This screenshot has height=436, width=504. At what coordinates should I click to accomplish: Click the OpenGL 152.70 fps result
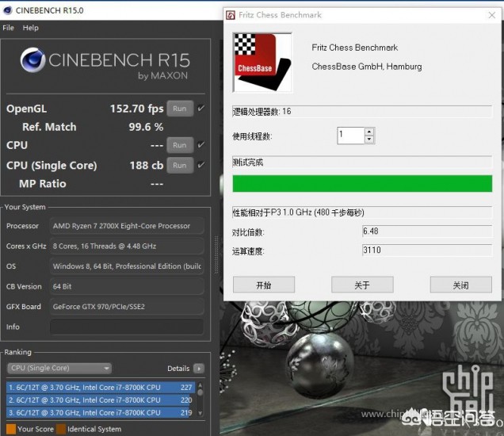click(x=137, y=109)
